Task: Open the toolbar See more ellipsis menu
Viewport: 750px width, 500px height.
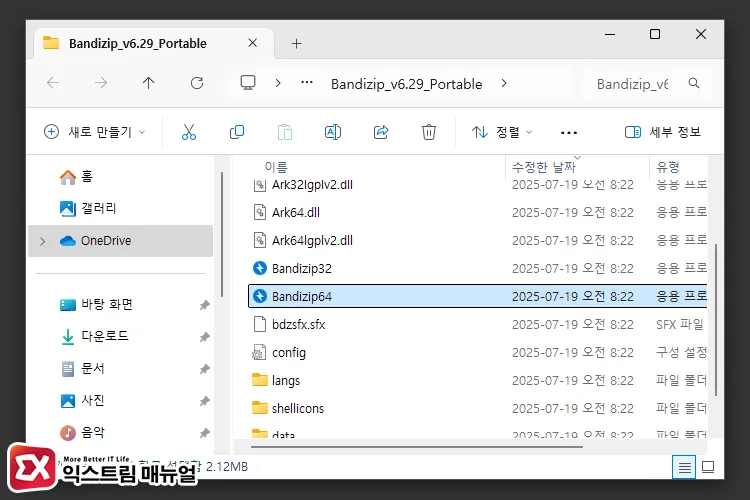Action: [569, 133]
